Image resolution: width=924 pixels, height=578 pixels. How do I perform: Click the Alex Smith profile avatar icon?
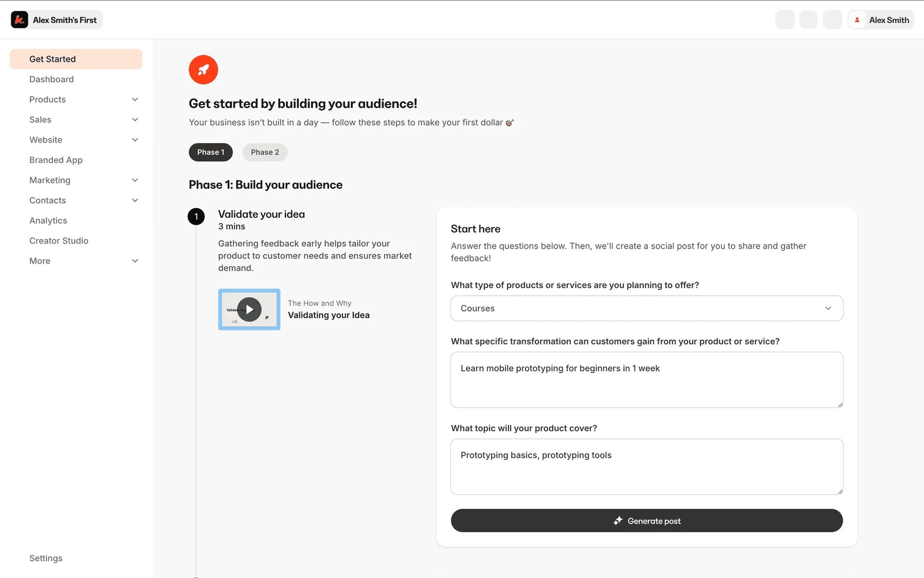(x=857, y=20)
